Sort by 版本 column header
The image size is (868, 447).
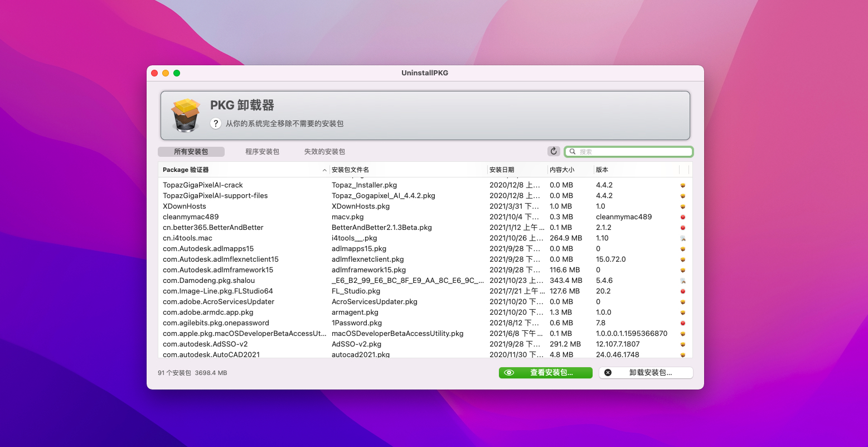pyautogui.click(x=636, y=170)
